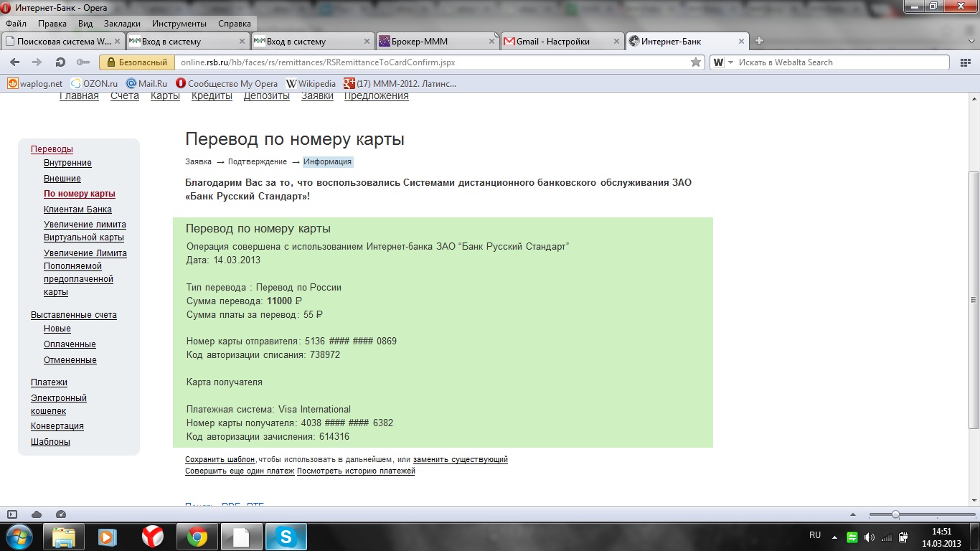Go back with the browser back arrow
Viewport: 980px width, 551px height.
[x=15, y=62]
